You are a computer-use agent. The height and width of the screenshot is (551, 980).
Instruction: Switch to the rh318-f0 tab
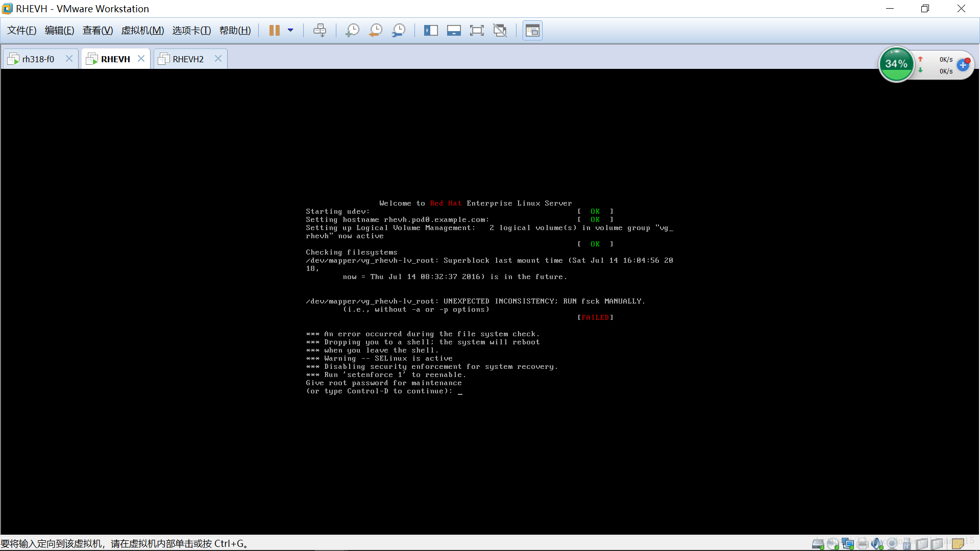(38, 59)
